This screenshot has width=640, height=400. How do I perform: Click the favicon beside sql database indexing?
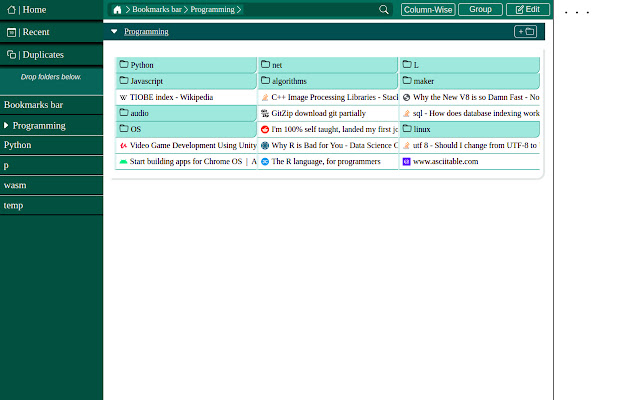406,113
